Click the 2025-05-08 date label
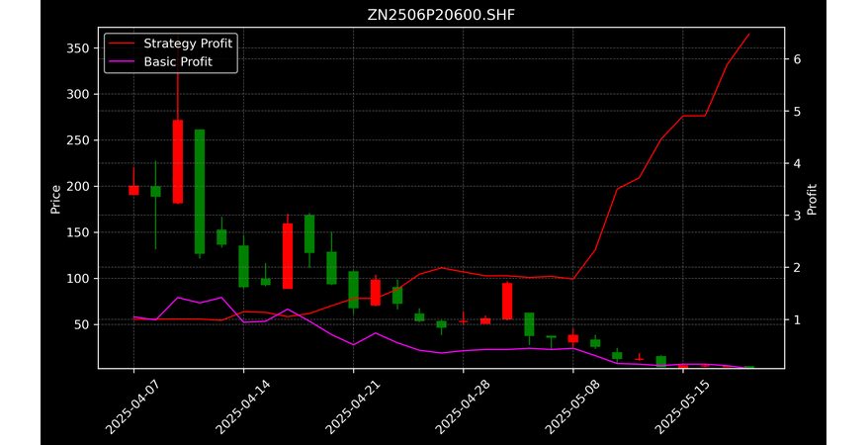The width and height of the screenshot is (868, 445). (571, 407)
